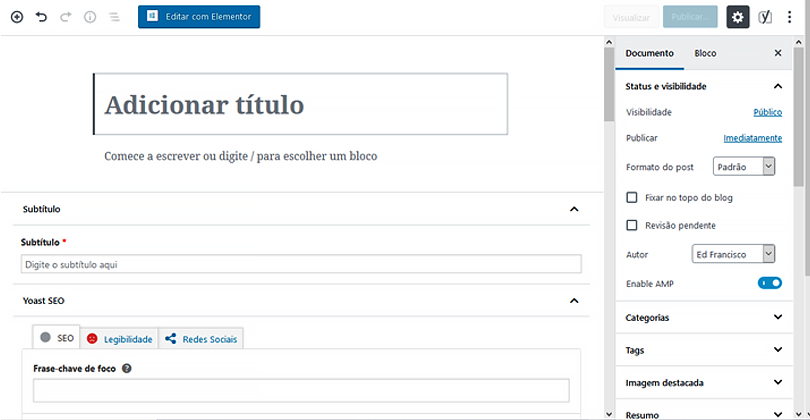Click the Imediatamente publish date link
Screen dimensions: 810x420
pos(752,138)
